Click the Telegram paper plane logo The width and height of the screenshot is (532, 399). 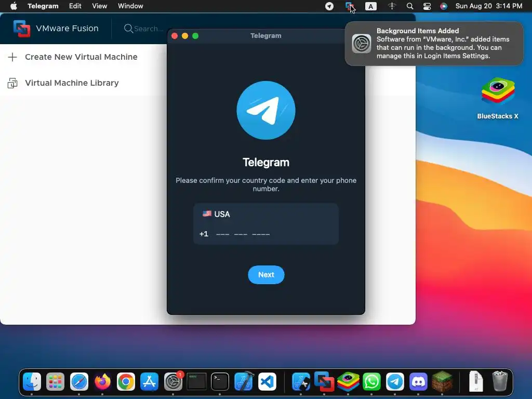[266, 110]
